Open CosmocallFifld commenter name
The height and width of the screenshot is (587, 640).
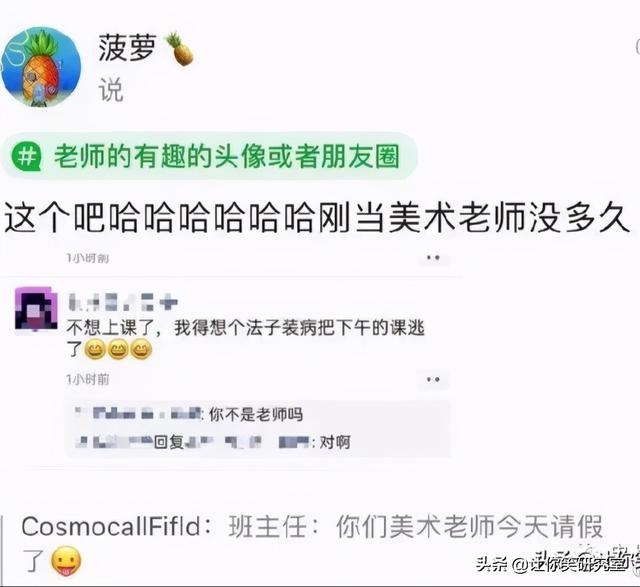111,527
